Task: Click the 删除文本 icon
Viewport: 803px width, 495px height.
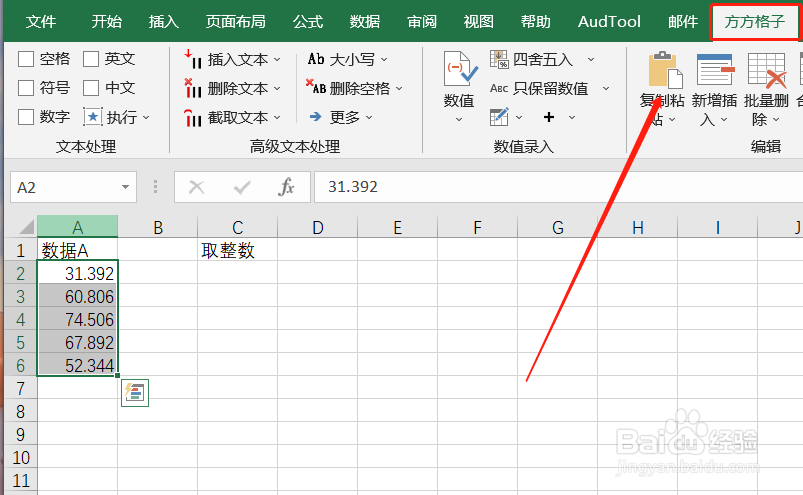Action: tap(193, 89)
